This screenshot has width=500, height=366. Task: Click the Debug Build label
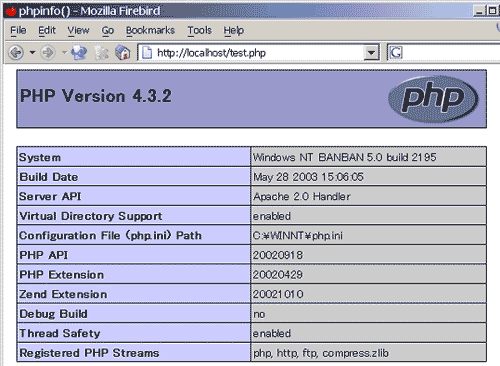click(53, 314)
